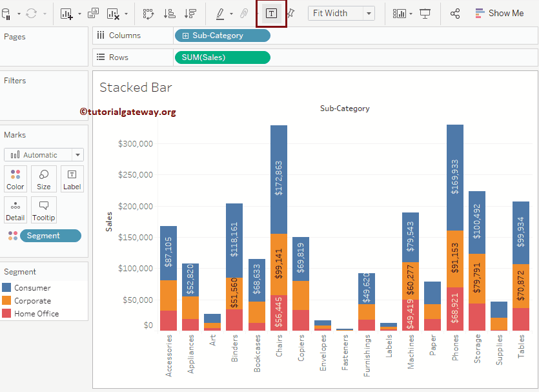The image size is (539, 392).
Task: Click the Chairs Home Office segment $56,445
Action: tap(279, 313)
